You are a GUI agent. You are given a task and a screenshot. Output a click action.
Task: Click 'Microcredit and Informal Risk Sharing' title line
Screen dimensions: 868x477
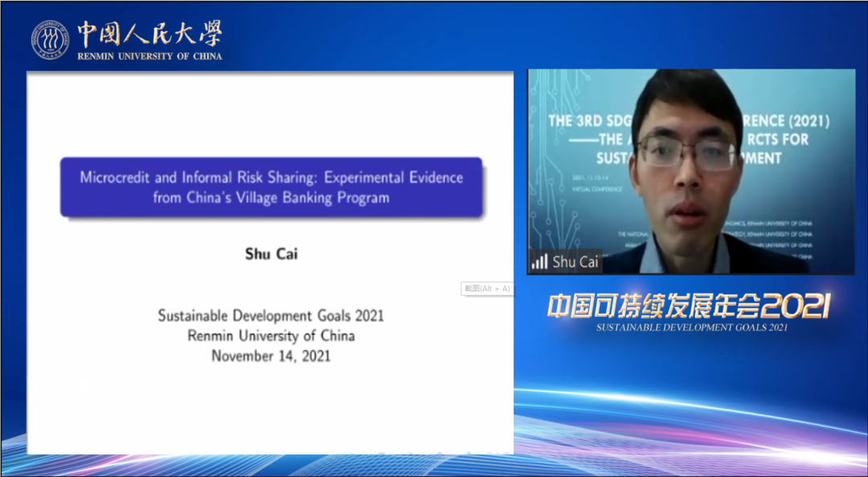coord(271,177)
